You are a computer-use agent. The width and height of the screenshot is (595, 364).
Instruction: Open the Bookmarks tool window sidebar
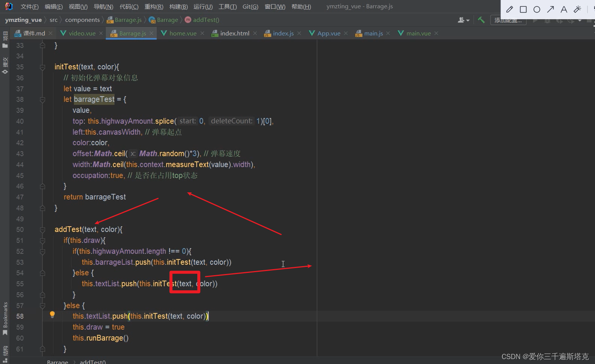tap(5, 319)
